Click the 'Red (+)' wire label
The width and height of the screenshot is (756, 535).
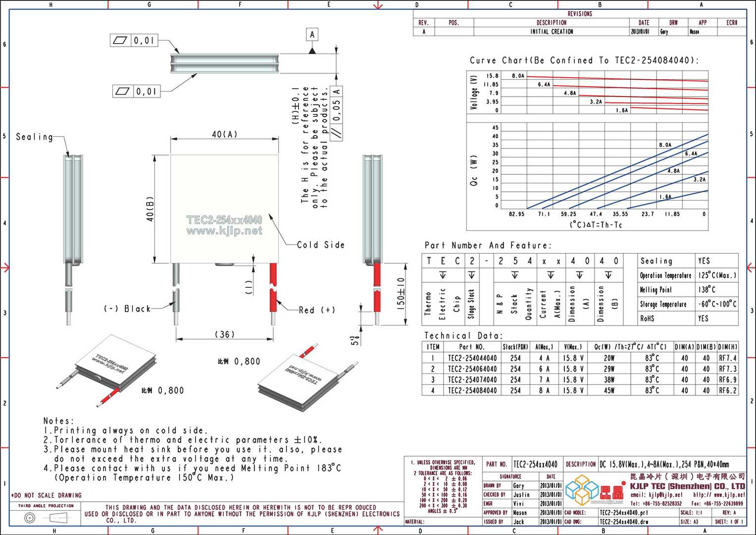pyautogui.click(x=317, y=310)
